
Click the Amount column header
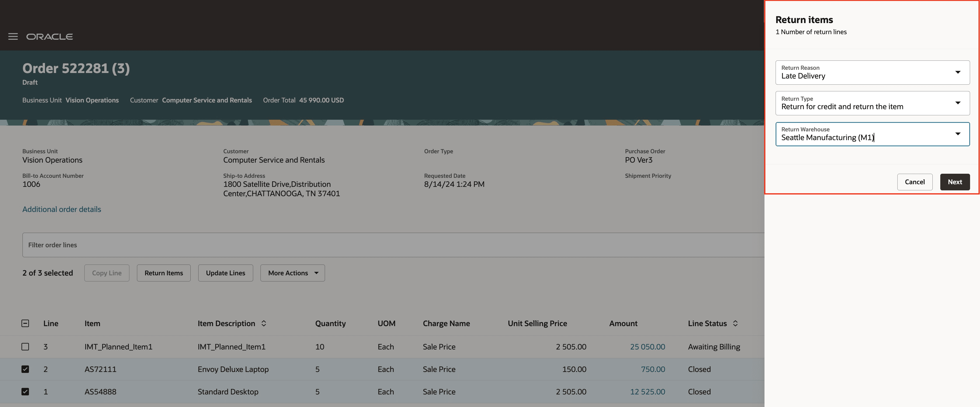623,323
